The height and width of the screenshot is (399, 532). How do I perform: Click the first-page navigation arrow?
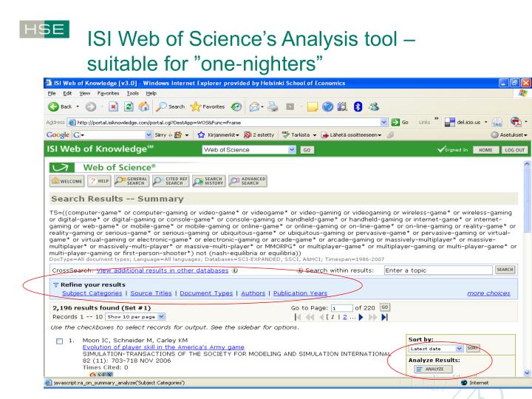(298, 317)
